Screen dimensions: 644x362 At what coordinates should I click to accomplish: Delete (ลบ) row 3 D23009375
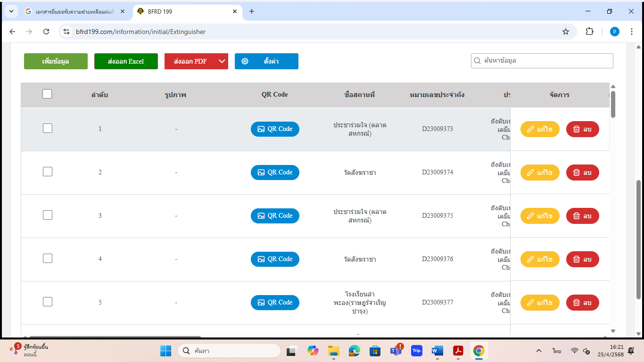(x=582, y=216)
